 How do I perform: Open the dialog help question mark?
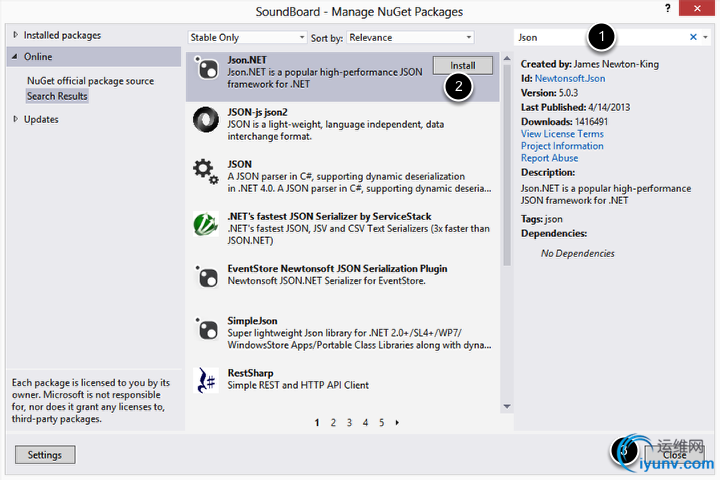point(667,8)
